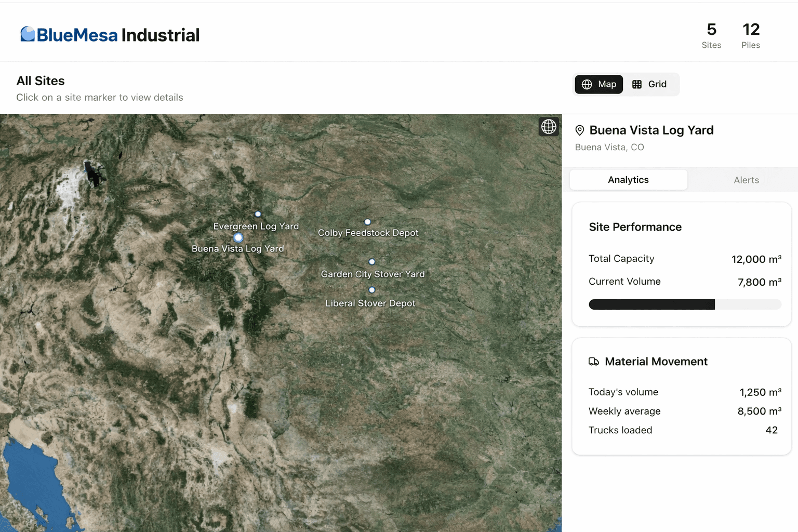Screen dimensions: 798x532
Task: Click the globe icon on the map
Action: [549, 126]
